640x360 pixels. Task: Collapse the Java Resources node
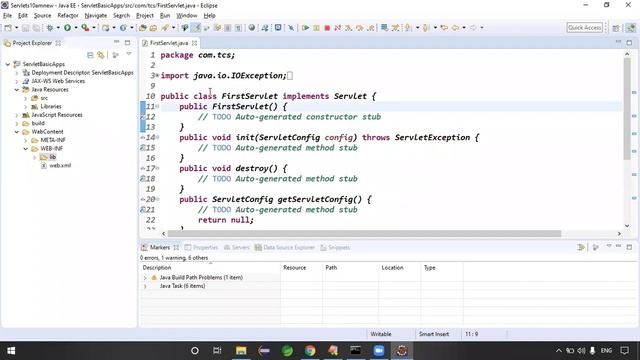17,89
